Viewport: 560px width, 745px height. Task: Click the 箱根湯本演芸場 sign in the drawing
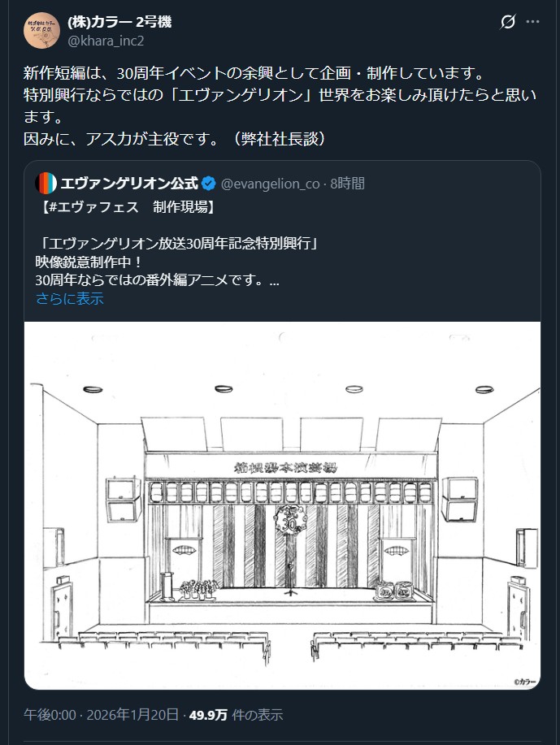tap(286, 467)
